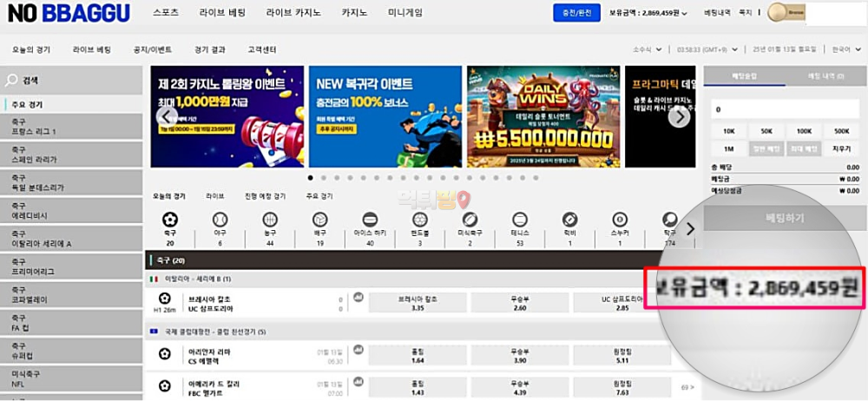Select the 미식축구 American football icon
Screen dimensions: 868x401
470,220
